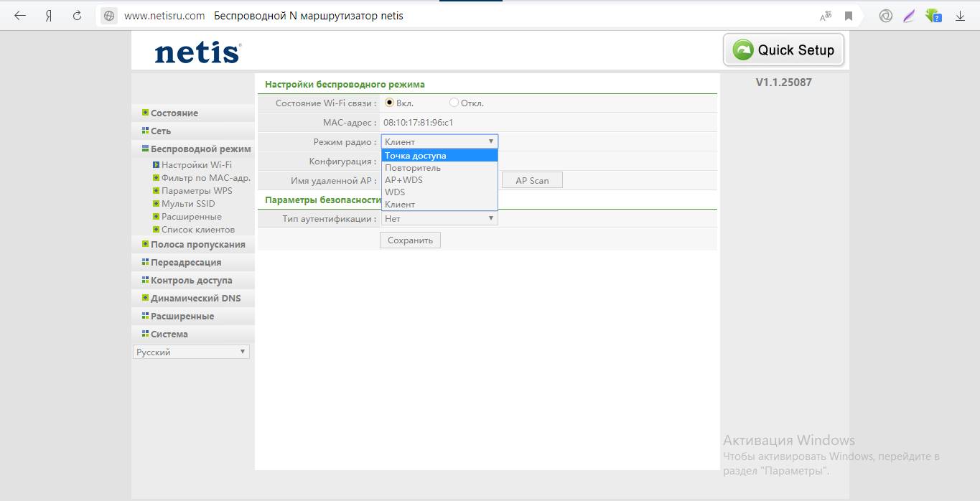The height and width of the screenshot is (501, 980).
Task: Open Расширенные wireless submenu item
Action: pyautogui.click(x=191, y=217)
